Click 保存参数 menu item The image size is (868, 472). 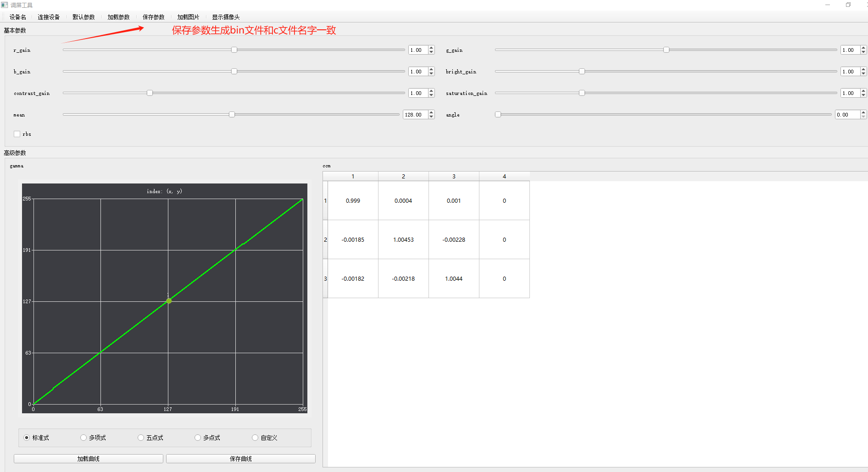(153, 17)
